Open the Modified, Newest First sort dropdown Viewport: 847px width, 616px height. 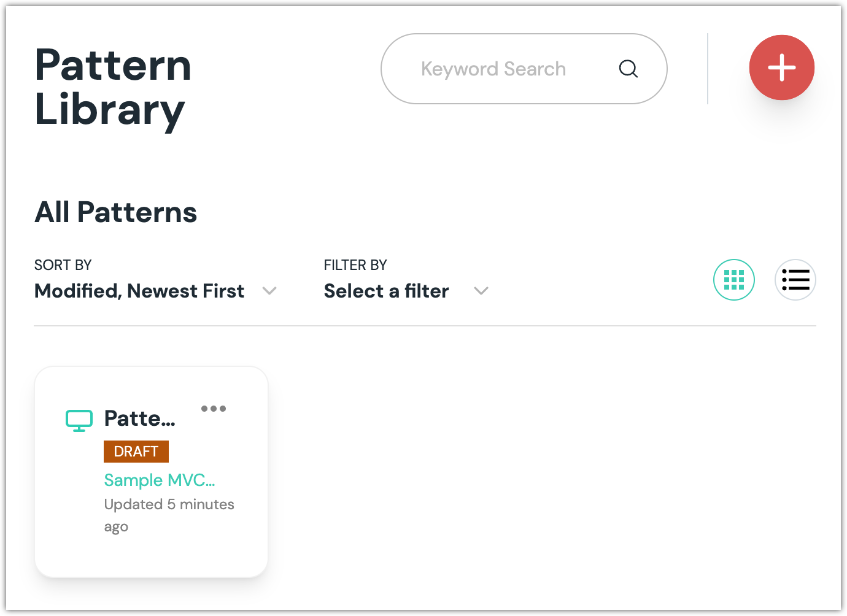coord(155,291)
